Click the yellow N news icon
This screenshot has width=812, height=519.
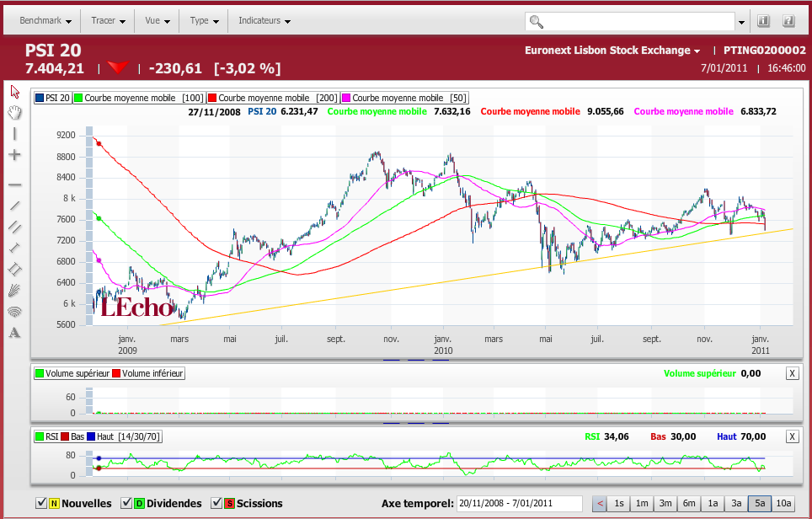pyautogui.click(x=53, y=504)
